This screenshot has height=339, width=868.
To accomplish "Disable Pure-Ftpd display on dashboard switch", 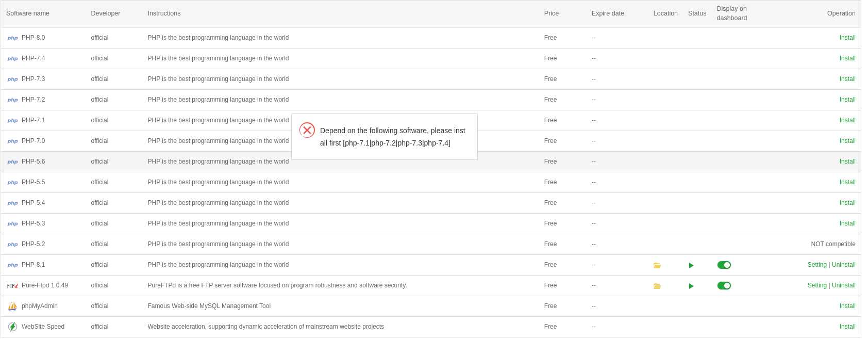I will (x=724, y=285).
